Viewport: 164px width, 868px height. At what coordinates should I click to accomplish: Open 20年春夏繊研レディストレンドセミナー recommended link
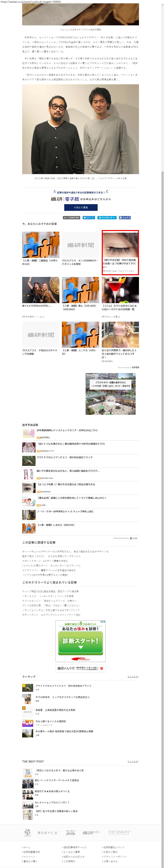coord(67,430)
